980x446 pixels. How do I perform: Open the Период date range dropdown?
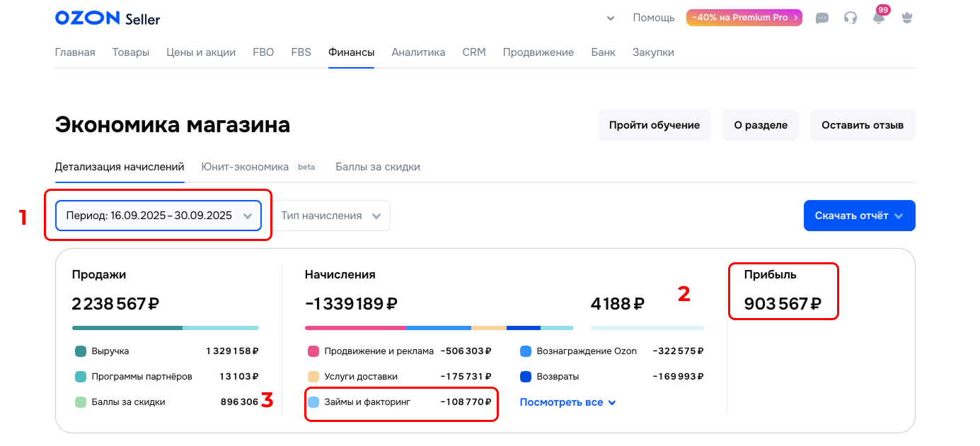158,216
